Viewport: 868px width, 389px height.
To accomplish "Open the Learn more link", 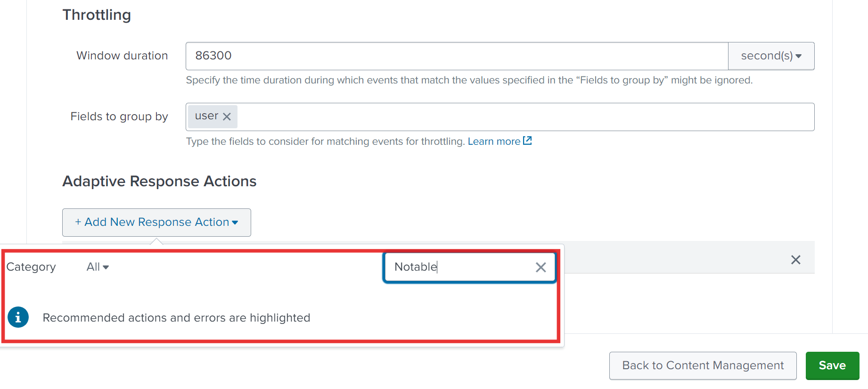I will (493, 141).
